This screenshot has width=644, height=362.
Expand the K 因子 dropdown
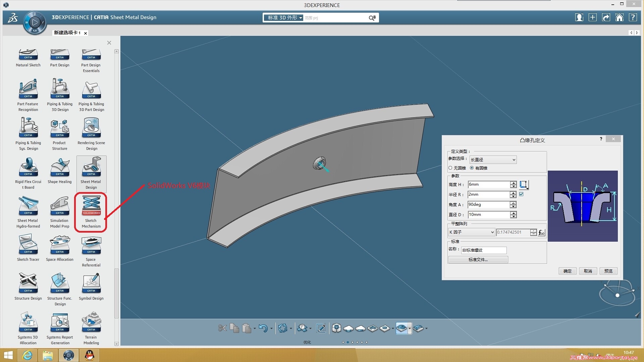point(471,232)
